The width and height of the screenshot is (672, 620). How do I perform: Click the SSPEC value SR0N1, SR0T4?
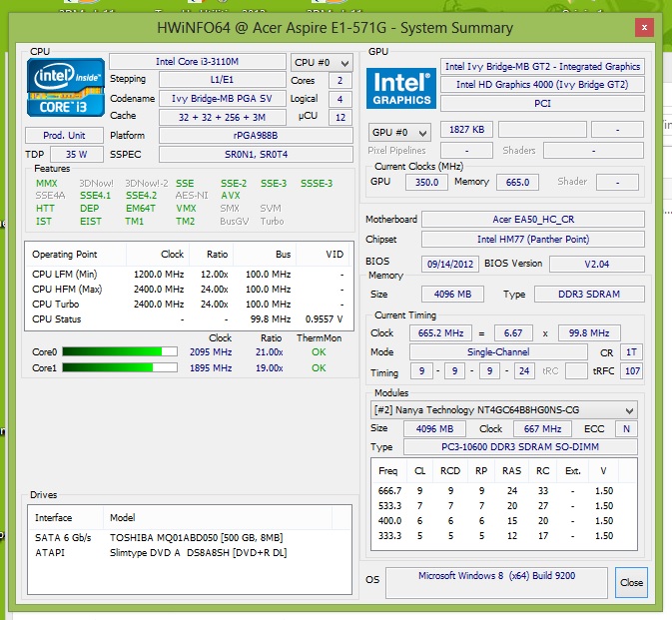[256, 154]
